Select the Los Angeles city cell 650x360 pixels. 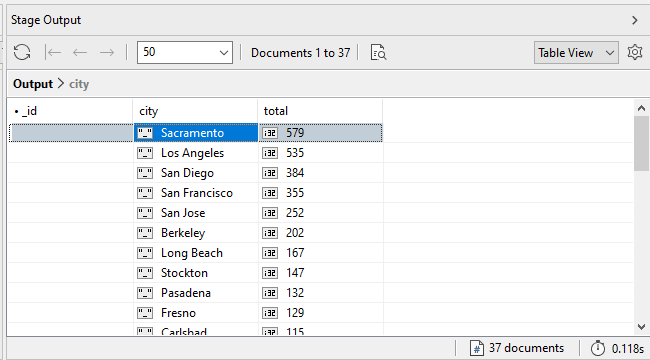point(196,153)
